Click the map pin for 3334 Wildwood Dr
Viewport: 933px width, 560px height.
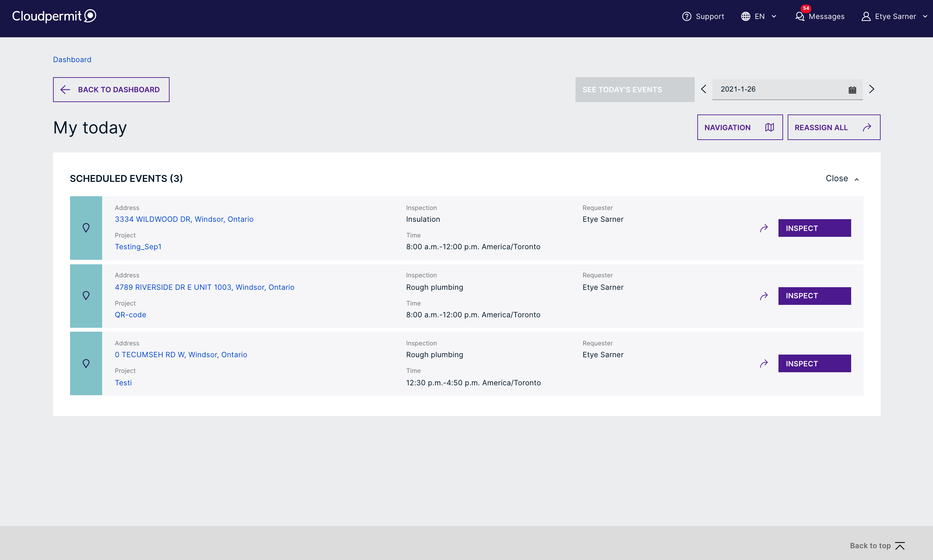(x=86, y=228)
